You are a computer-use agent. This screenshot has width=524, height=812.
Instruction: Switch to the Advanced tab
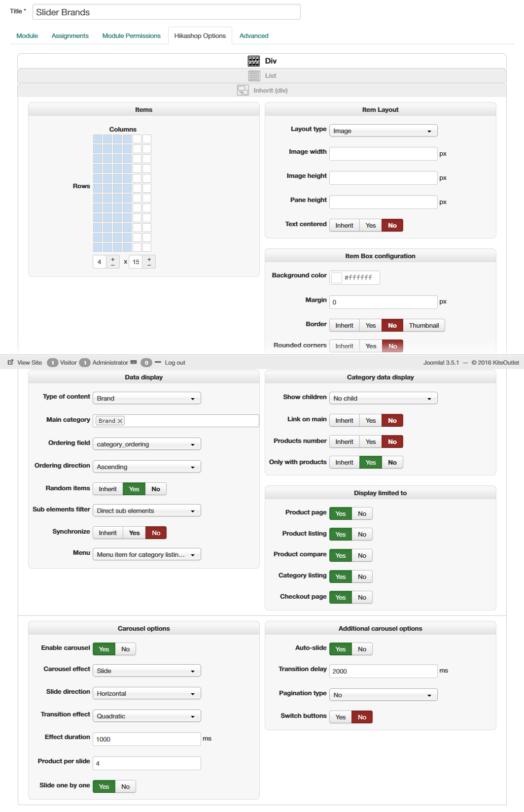(x=254, y=36)
